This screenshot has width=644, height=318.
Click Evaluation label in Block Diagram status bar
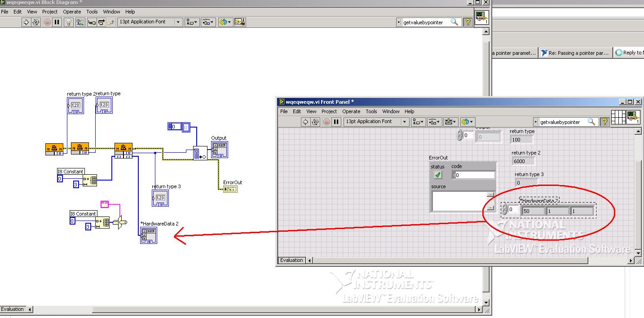point(12,309)
